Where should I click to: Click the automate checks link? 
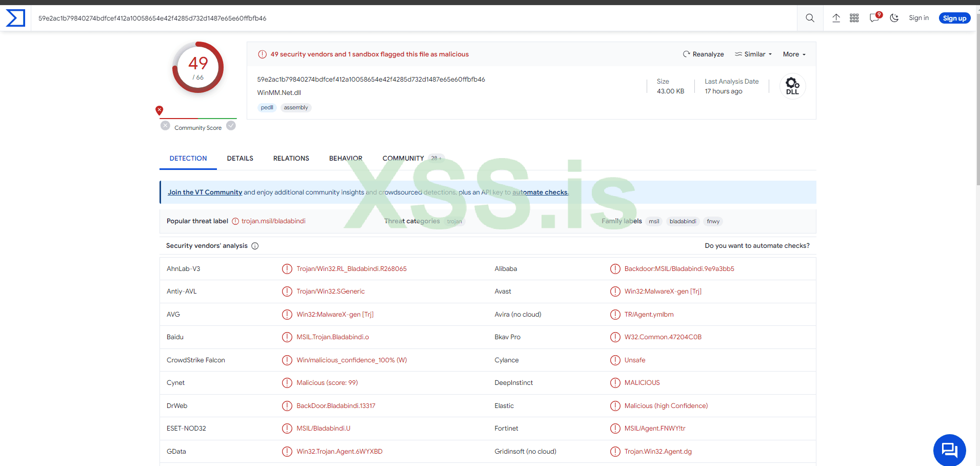(x=541, y=192)
